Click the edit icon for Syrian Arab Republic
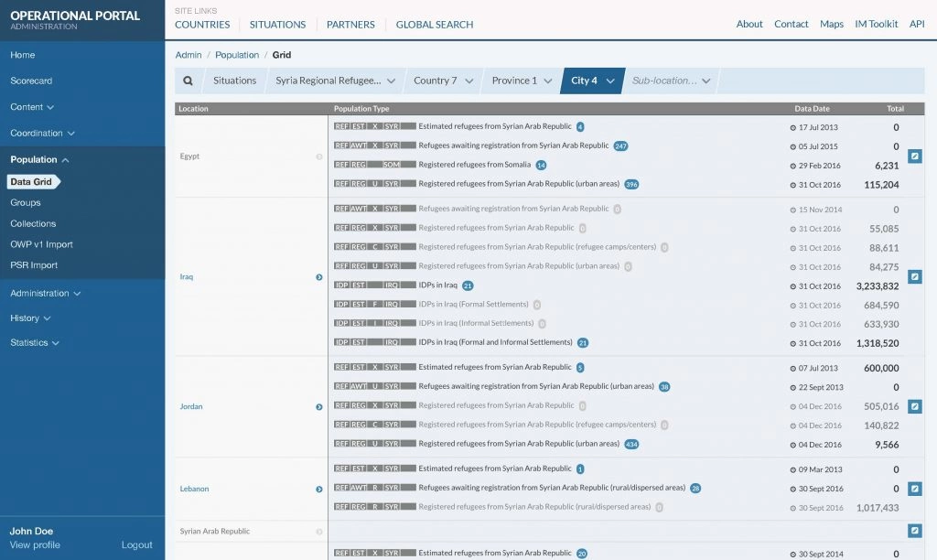 [915, 529]
